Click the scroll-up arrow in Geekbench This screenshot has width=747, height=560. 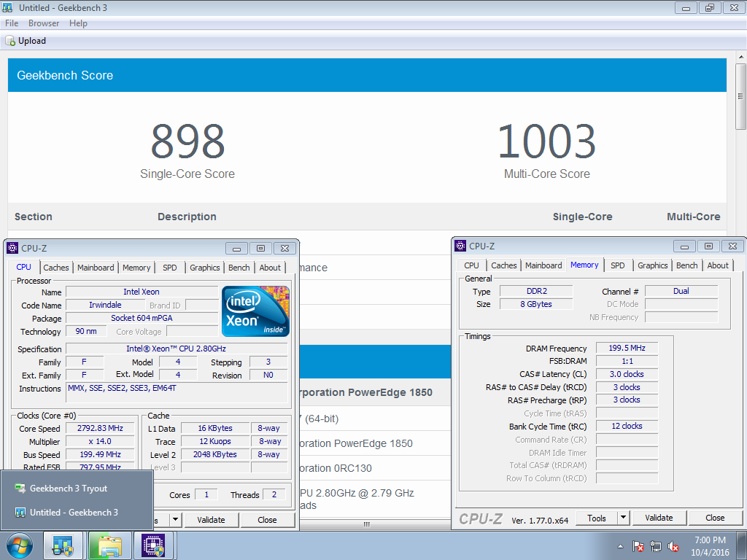coord(740,57)
